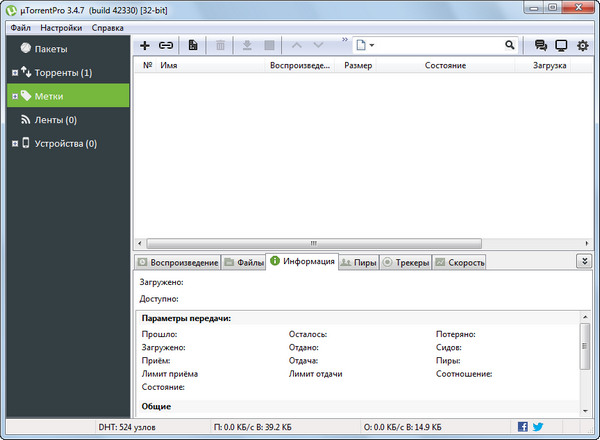The width and height of the screenshot is (600, 440).
Task: Click the remote access monitor icon
Action: [x=562, y=45]
